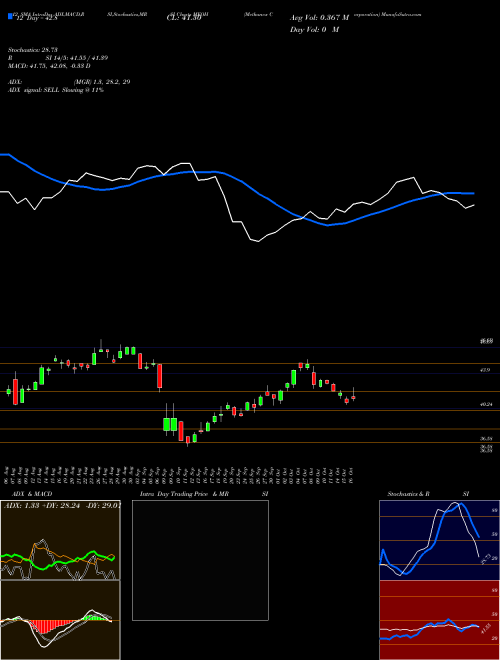Click the 'Stochastics: 28.73' reading
Image resolution: width=500 pixels, height=660 pixels.
click(x=32, y=50)
